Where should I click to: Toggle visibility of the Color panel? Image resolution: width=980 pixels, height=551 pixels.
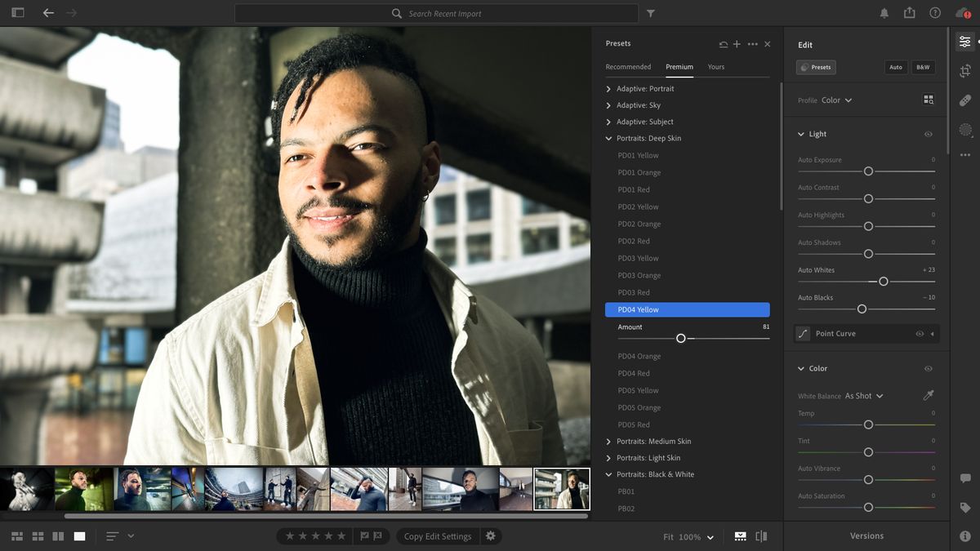[x=928, y=368]
